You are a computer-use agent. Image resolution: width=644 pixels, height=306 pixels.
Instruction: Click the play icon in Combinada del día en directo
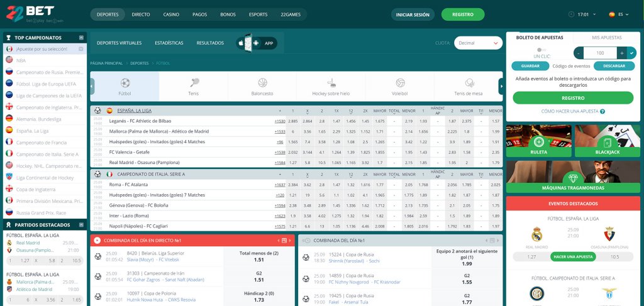(x=97, y=241)
